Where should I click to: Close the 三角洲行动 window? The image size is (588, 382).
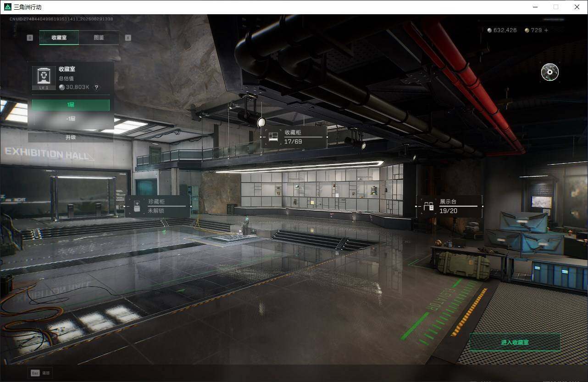coord(577,7)
